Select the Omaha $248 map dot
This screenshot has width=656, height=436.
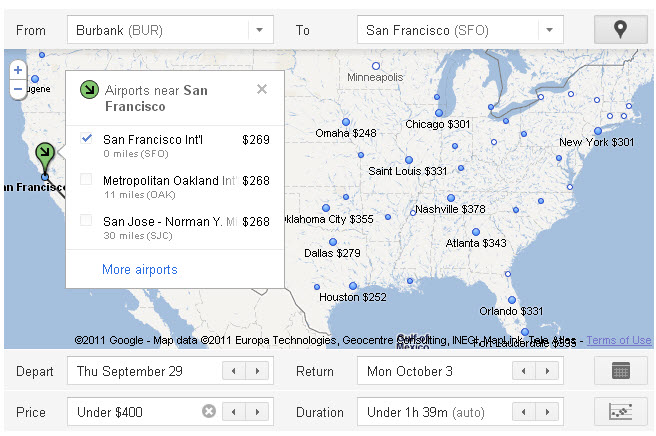click(346, 122)
